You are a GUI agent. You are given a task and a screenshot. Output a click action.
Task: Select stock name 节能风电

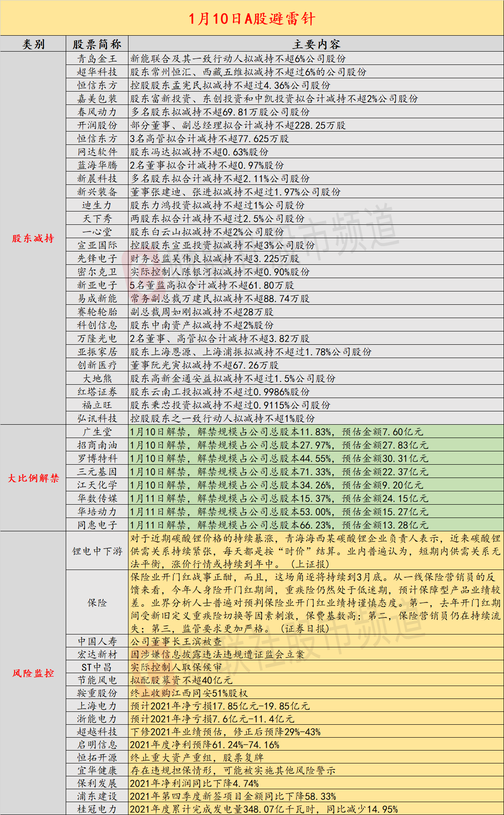[x=97, y=680]
